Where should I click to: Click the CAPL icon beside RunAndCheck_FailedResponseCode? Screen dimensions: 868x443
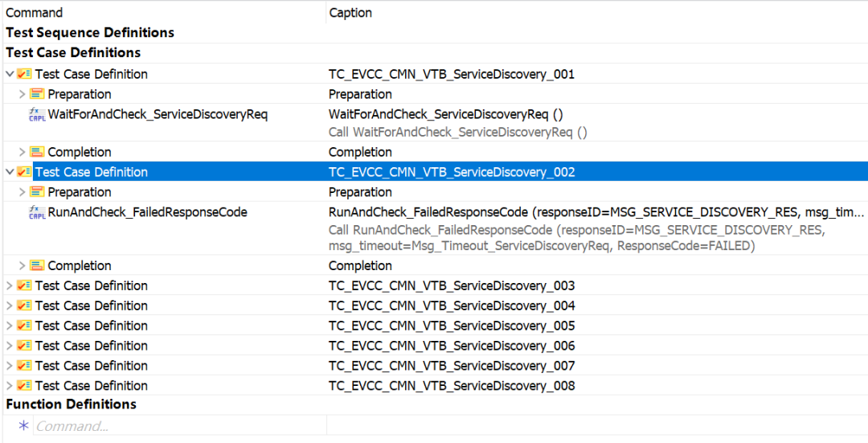pos(37,212)
